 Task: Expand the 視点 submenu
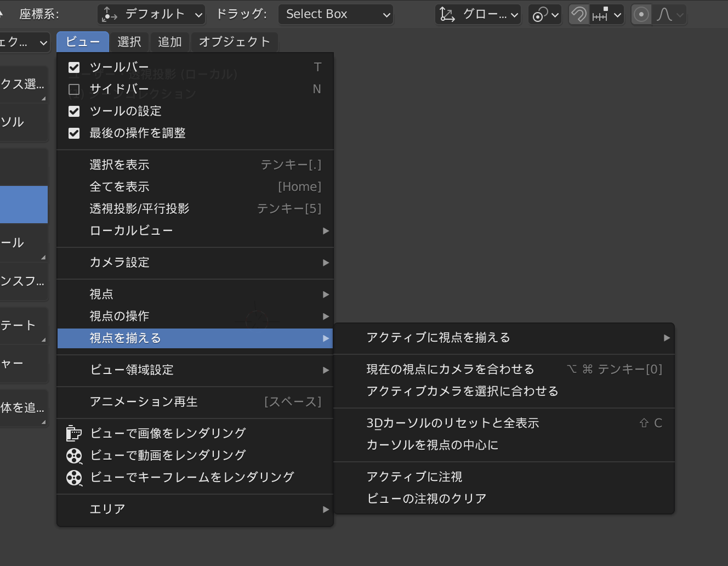(195, 295)
